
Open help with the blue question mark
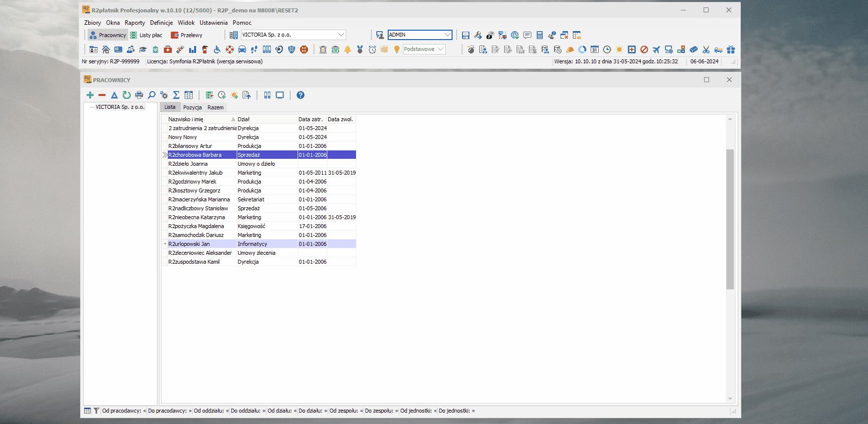click(x=301, y=95)
